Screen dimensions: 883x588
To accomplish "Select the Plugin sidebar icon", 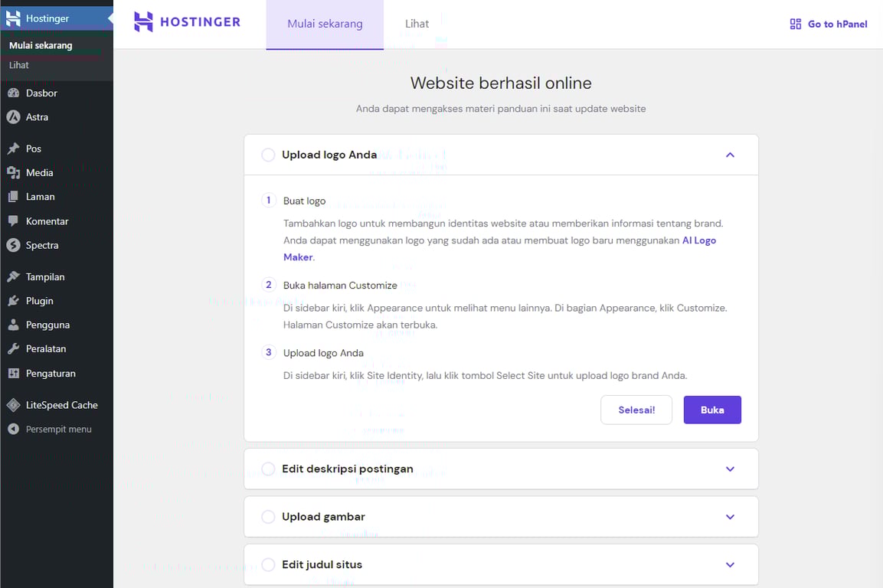I will 11,301.
